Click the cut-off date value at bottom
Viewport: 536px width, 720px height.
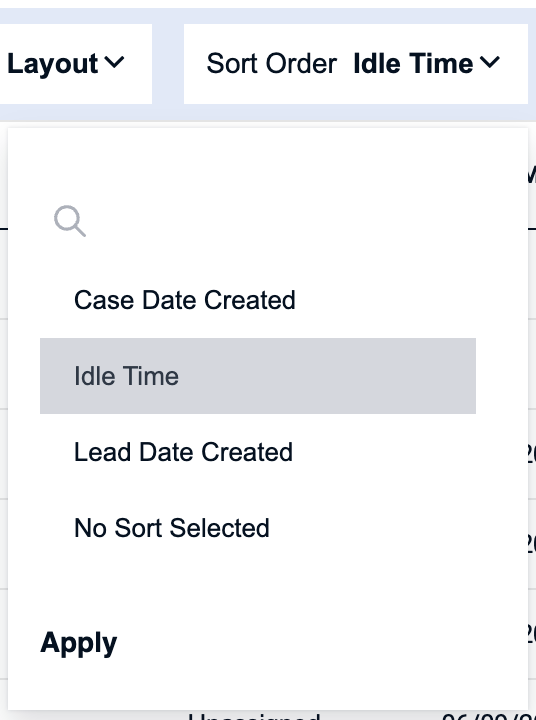(488, 716)
